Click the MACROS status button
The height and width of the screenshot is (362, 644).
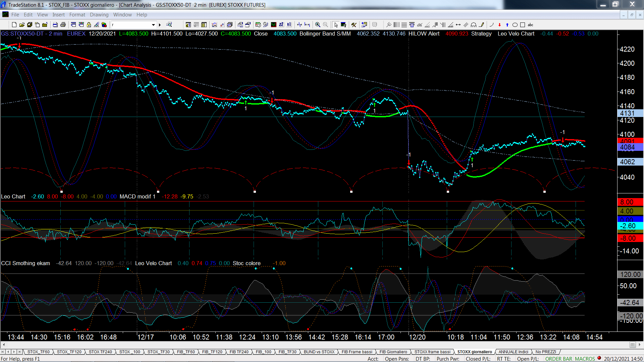click(x=585, y=359)
